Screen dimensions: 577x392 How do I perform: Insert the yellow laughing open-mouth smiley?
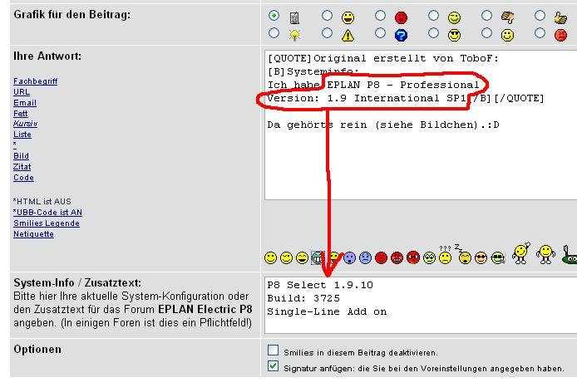coord(302,257)
